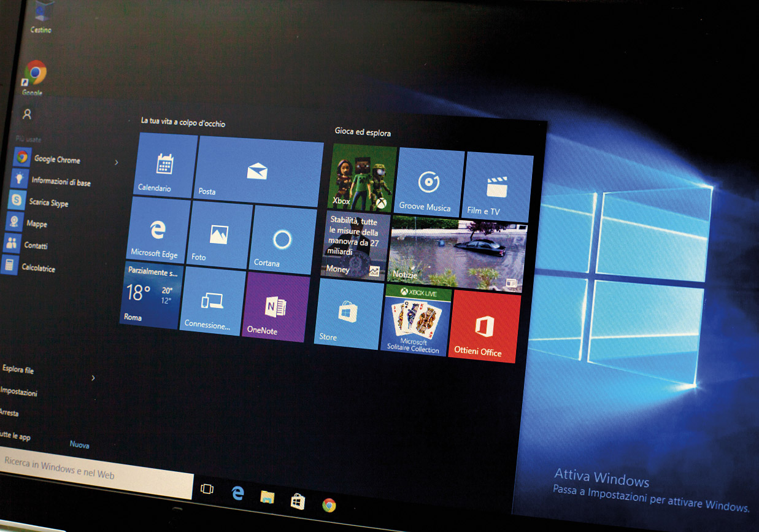Open the Calendario tile
The image size is (759, 532).
pyautogui.click(x=164, y=166)
